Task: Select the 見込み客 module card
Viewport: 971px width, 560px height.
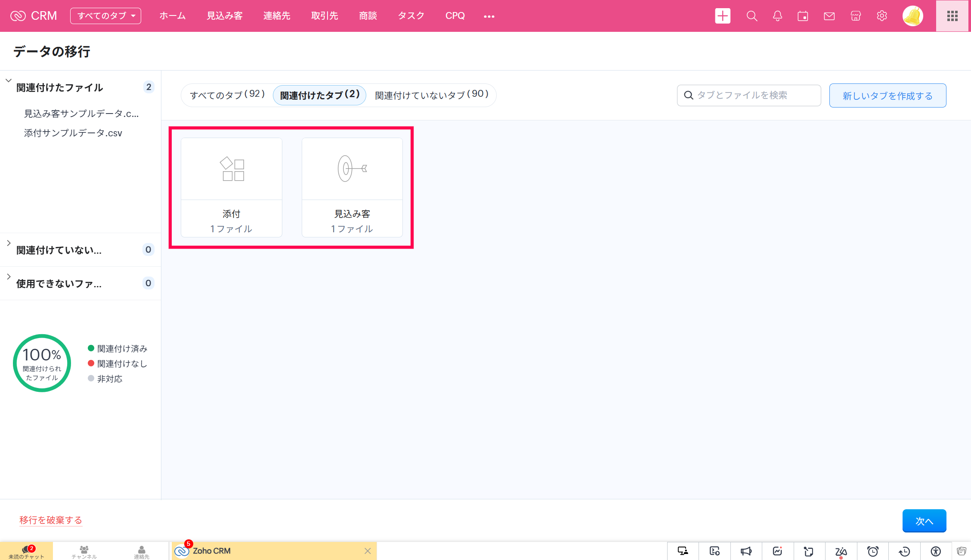Action: [352, 188]
